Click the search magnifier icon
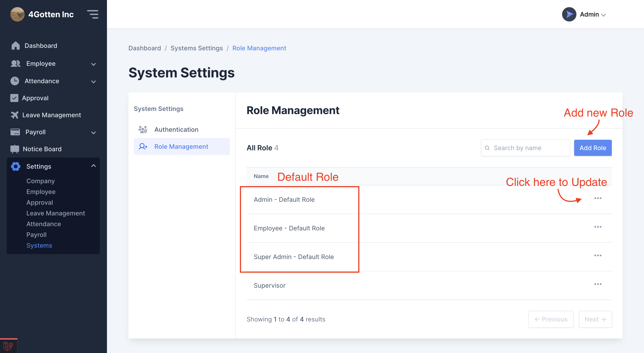 coord(487,148)
